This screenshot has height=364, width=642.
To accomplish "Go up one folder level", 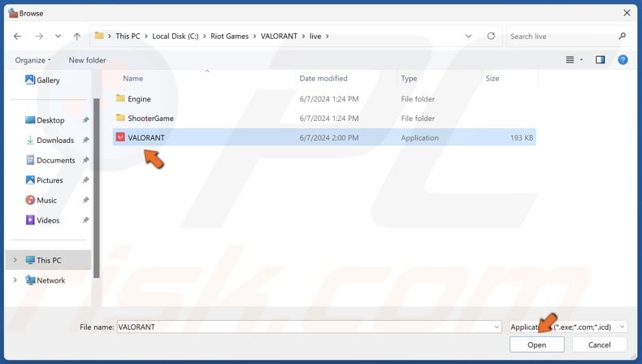I will pyautogui.click(x=77, y=36).
